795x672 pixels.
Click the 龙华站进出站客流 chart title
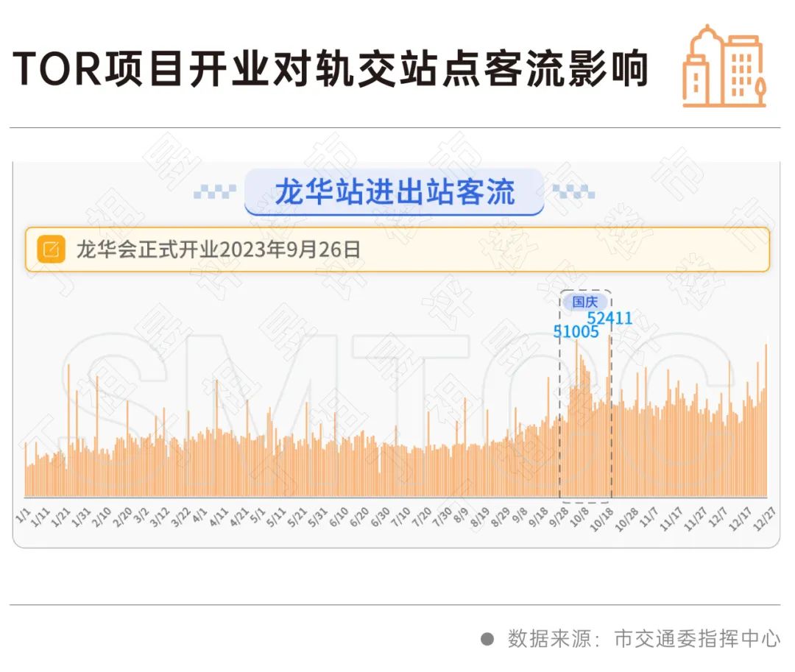click(x=395, y=192)
